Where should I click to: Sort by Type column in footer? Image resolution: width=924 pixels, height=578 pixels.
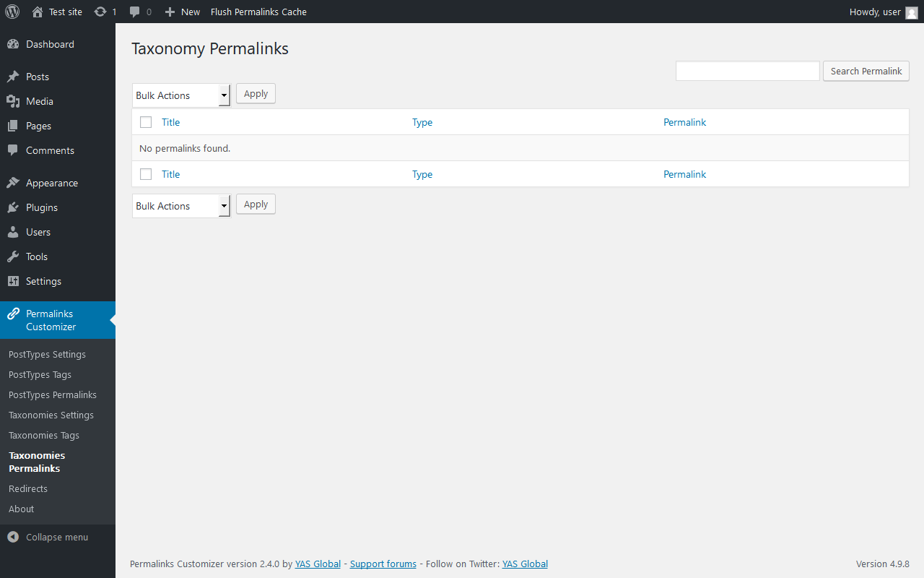(422, 174)
